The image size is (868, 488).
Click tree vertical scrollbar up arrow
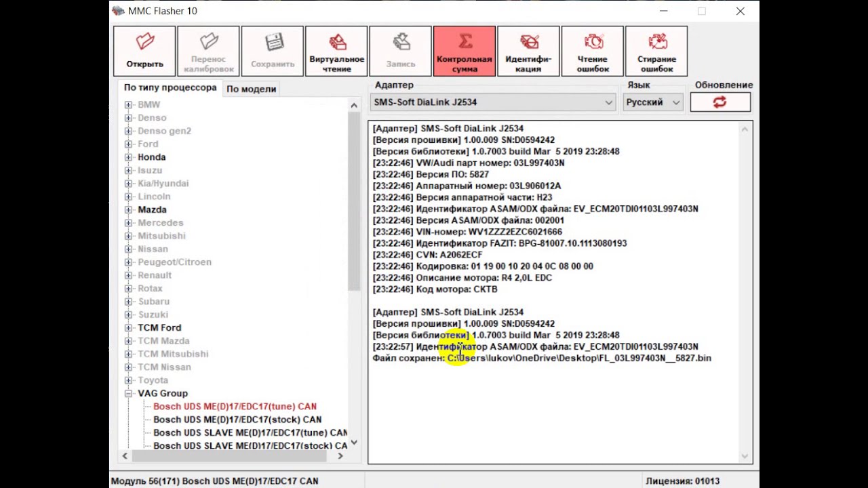click(x=354, y=105)
